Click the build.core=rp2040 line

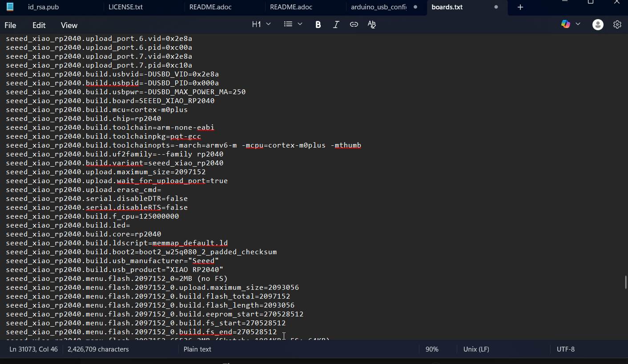(x=84, y=234)
